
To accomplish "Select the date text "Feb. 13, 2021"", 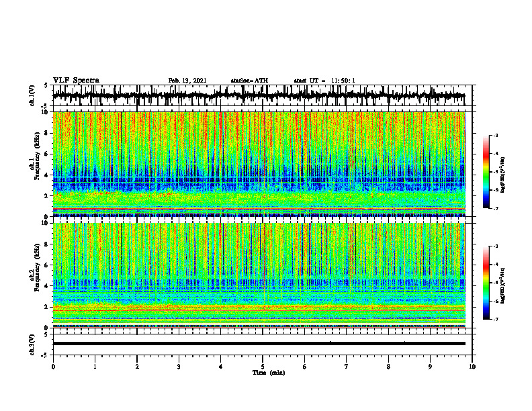I will pos(187,81).
